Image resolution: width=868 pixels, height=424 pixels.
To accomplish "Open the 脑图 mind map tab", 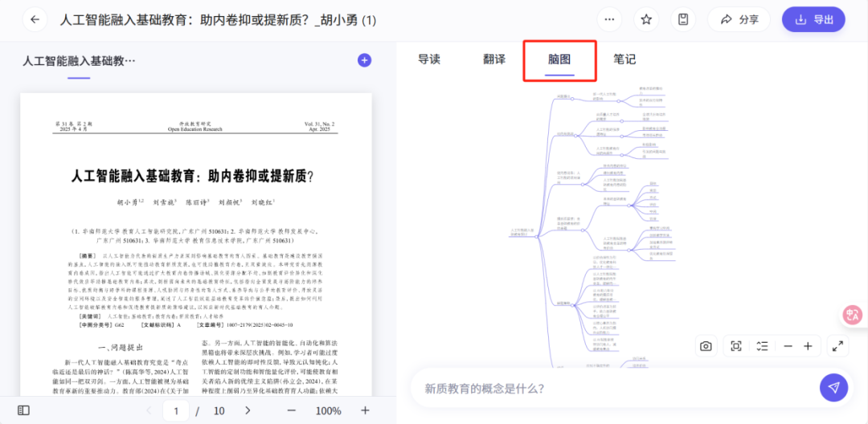I will click(559, 59).
